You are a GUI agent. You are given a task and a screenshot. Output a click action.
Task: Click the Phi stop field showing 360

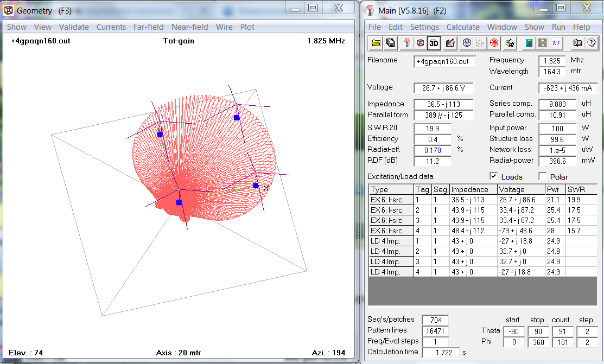538,342
